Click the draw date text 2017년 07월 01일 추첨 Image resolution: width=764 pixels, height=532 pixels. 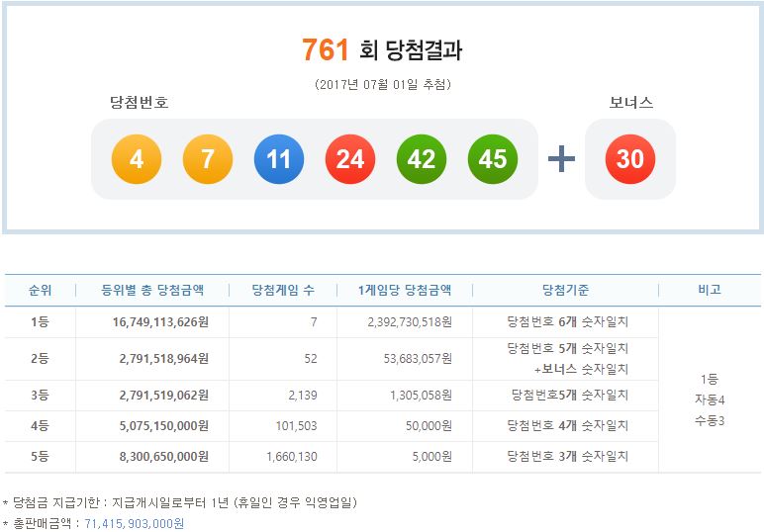click(383, 85)
